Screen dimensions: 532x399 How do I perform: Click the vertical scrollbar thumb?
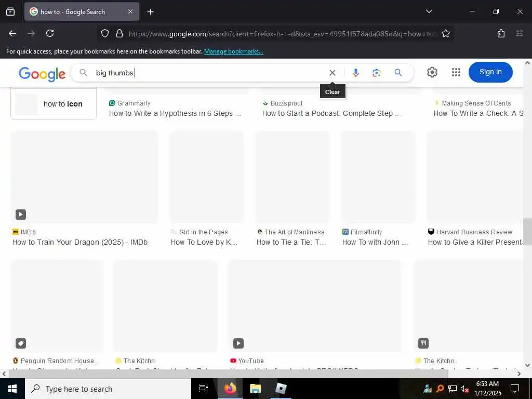[527, 232]
